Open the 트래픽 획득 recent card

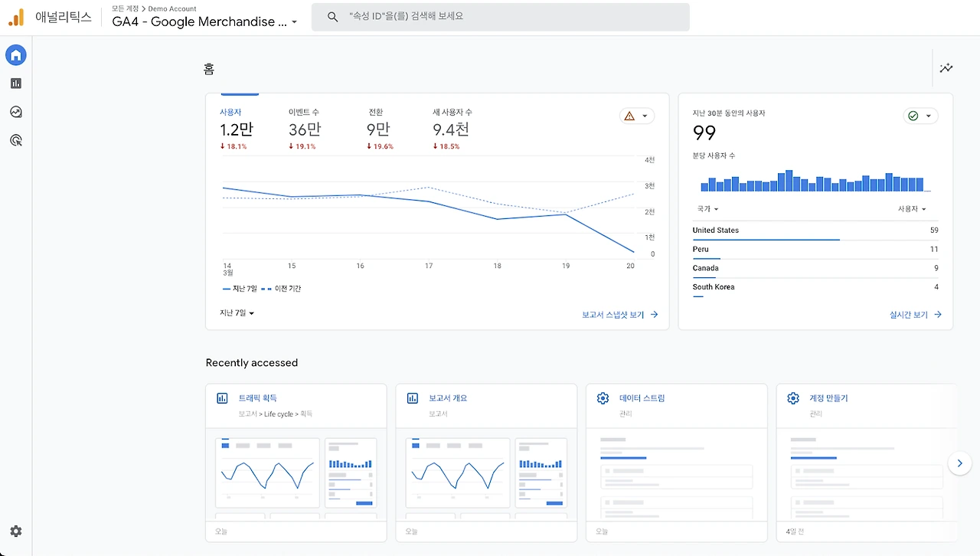[296, 463]
